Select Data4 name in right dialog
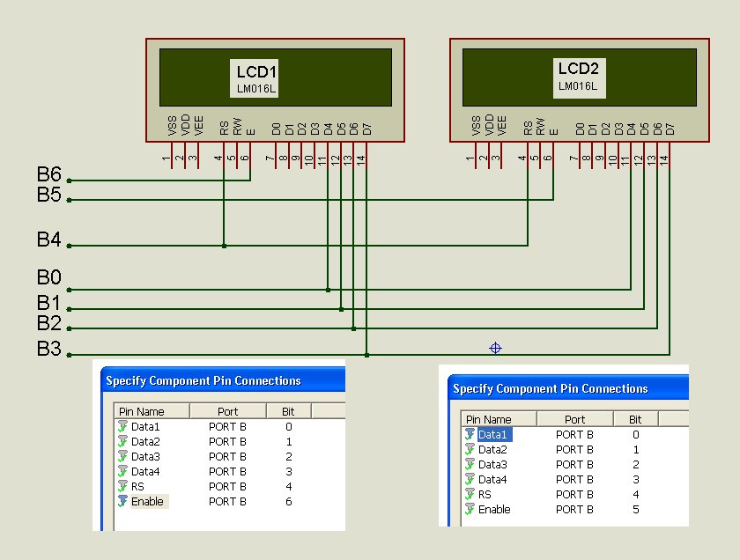The width and height of the screenshot is (740, 560). coord(492,479)
